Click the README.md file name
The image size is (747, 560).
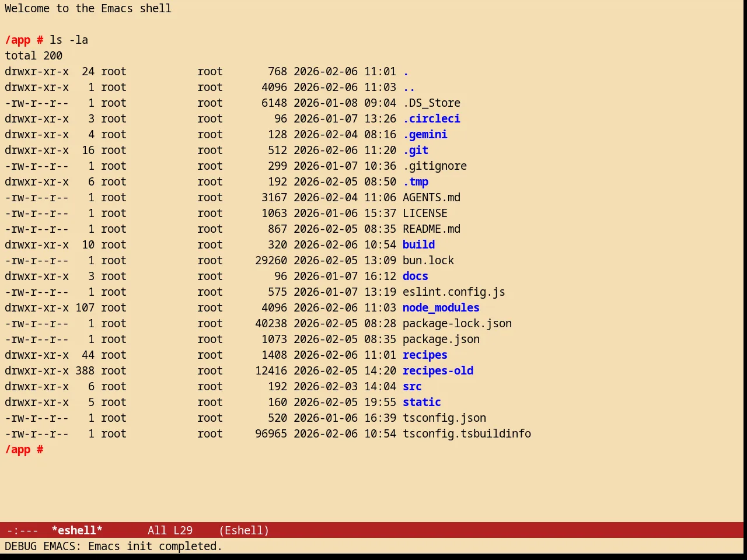click(x=431, y=229)
